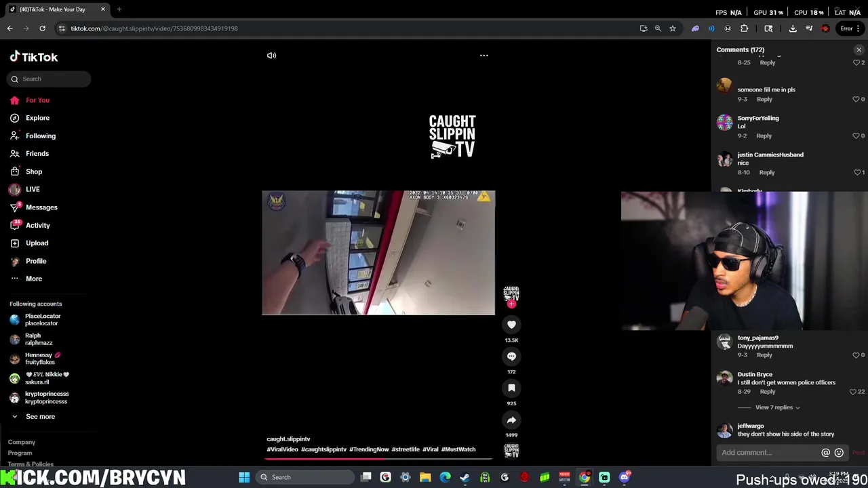The height and width of the screenshot is (488, 868).
Task: Like the comment by tony_pajamas9
Action: (x=856, y=355)
